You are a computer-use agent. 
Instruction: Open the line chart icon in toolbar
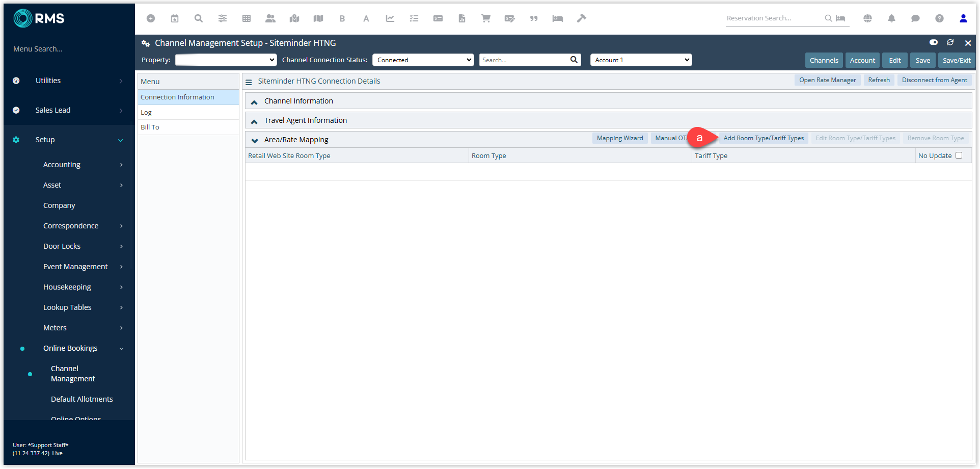pos(390,18)
